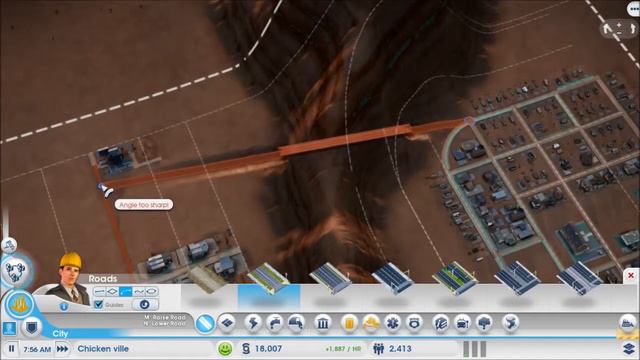Select the circle road drawing mode
The image size is (640, 360).
[151, 291]
